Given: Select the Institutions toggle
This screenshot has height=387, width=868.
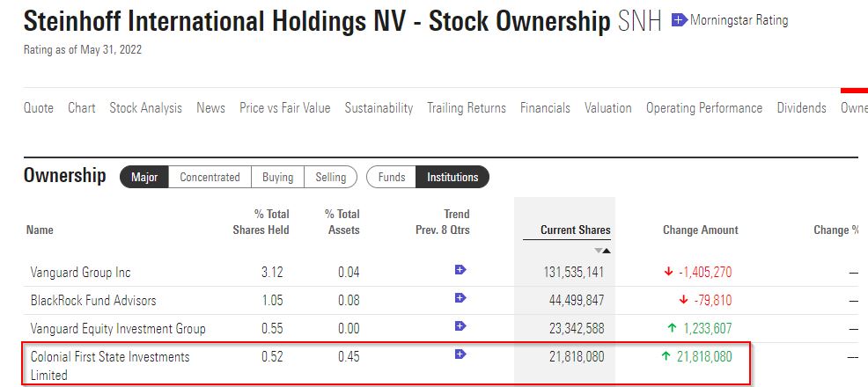Looking at the screenshot, I should tap(452, 177).
